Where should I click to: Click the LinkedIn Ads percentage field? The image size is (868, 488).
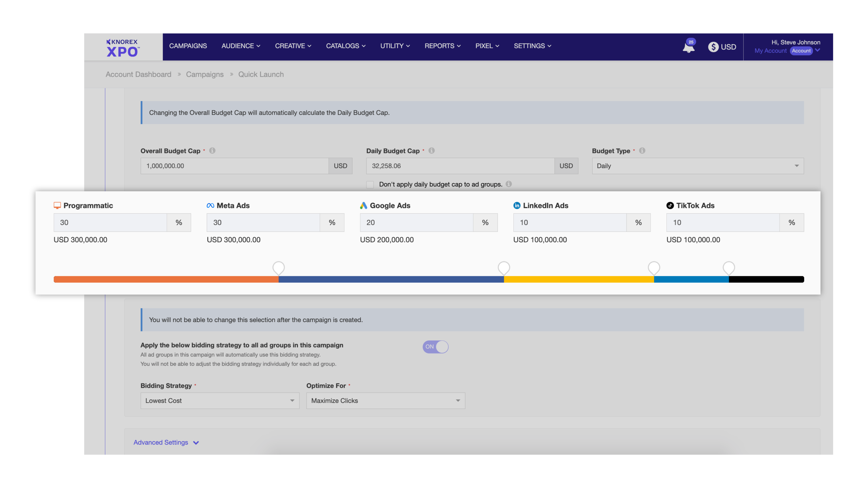pos(570,222)
